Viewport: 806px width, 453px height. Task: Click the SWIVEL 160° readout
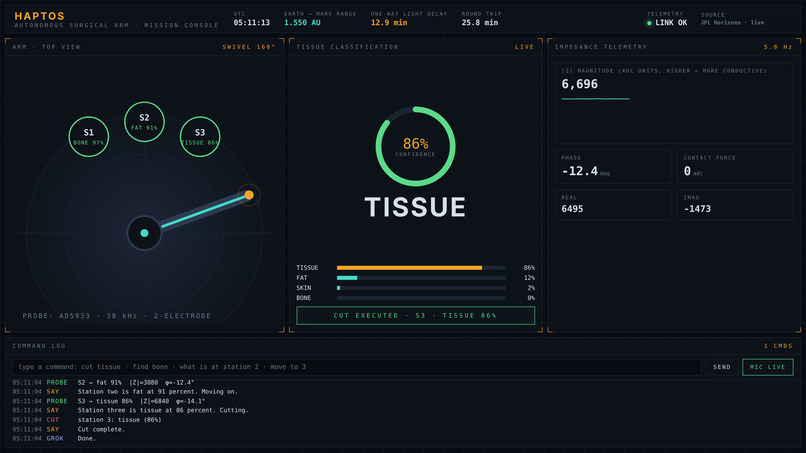coord(249,47)
